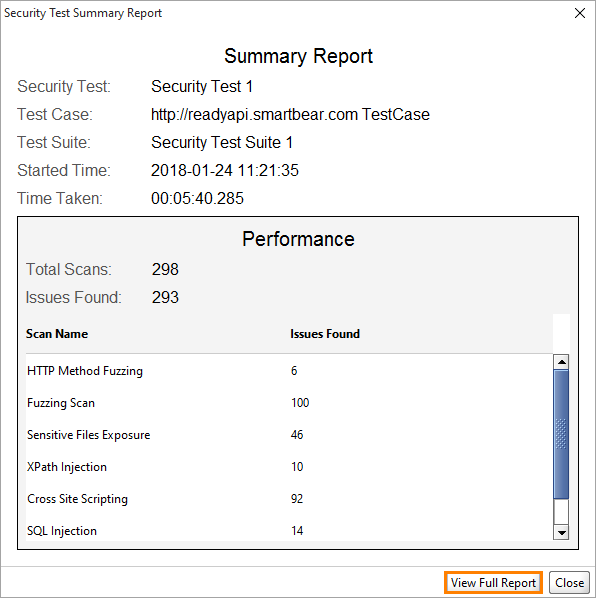
Task: Select the Scan Name column header
Action: 57,334
